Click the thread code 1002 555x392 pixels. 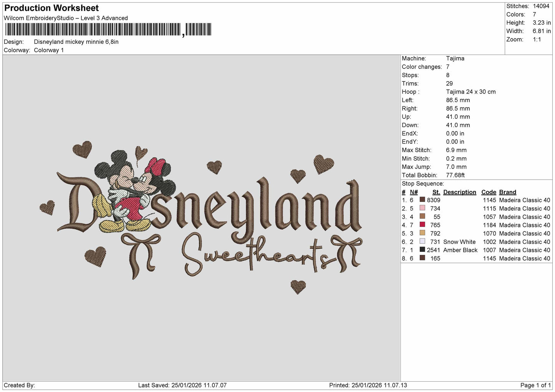[x=490, y=242]
